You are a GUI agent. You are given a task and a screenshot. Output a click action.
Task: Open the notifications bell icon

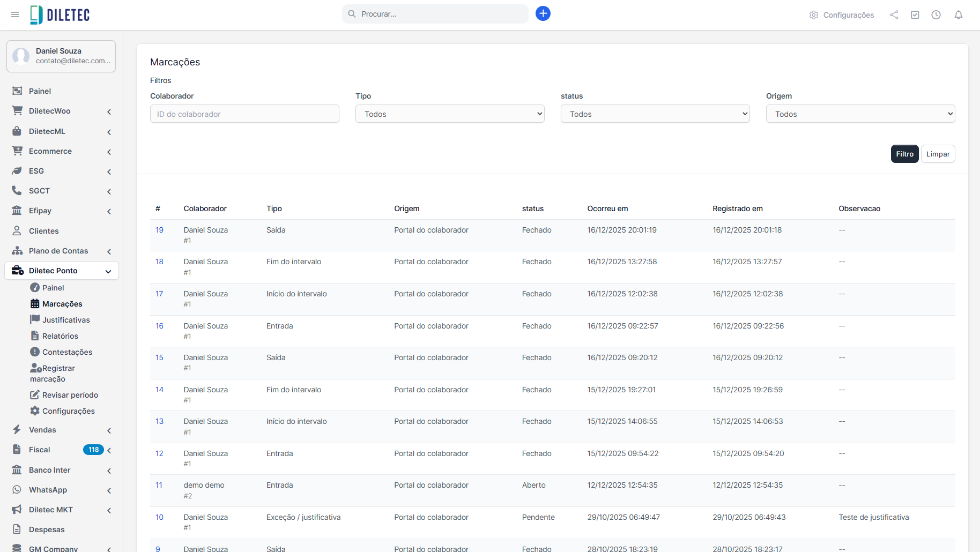[x=958, y=15]
